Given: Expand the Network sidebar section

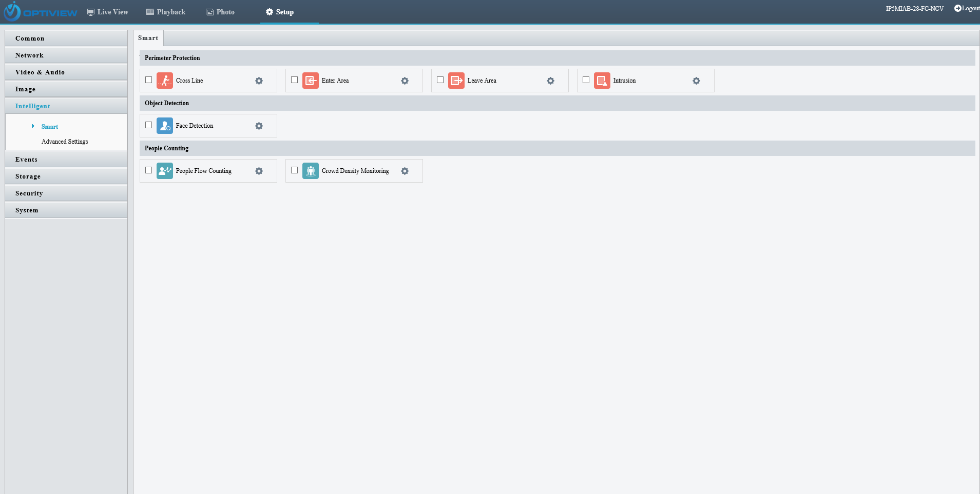Looking at the screenshot, I should (29, 55).
